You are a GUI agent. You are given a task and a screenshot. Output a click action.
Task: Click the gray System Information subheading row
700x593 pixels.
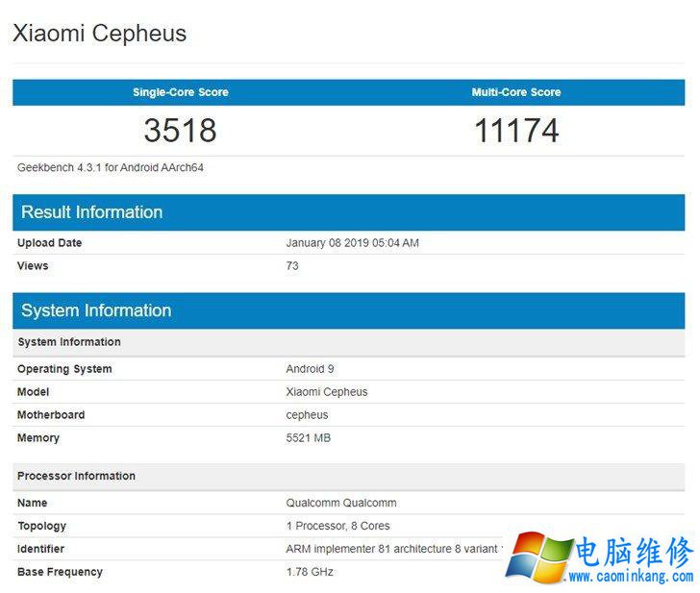pyautogui.click(x=349, y=342)
